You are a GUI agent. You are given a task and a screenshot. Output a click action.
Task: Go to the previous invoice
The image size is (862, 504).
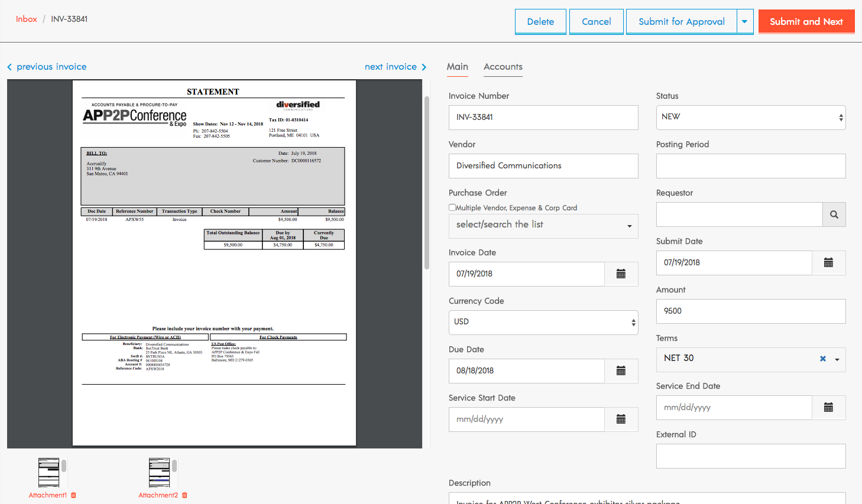pos(51,67)
